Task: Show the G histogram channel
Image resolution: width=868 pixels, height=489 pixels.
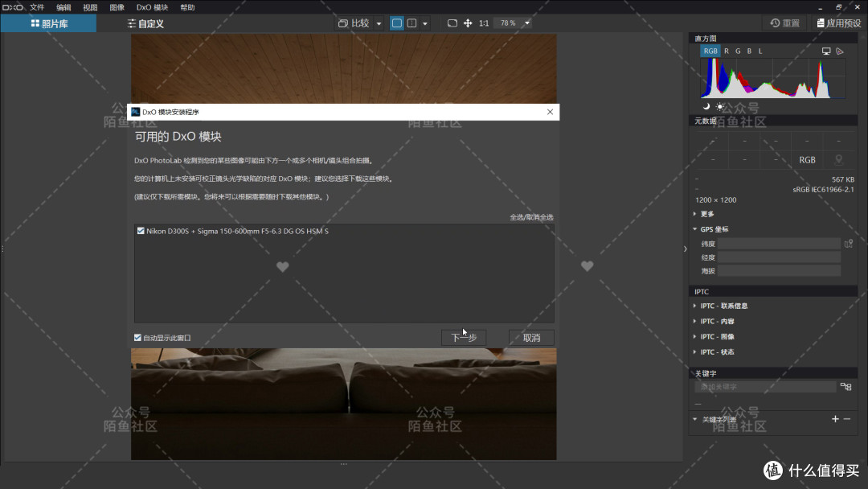Action: [x=738, y=51]
